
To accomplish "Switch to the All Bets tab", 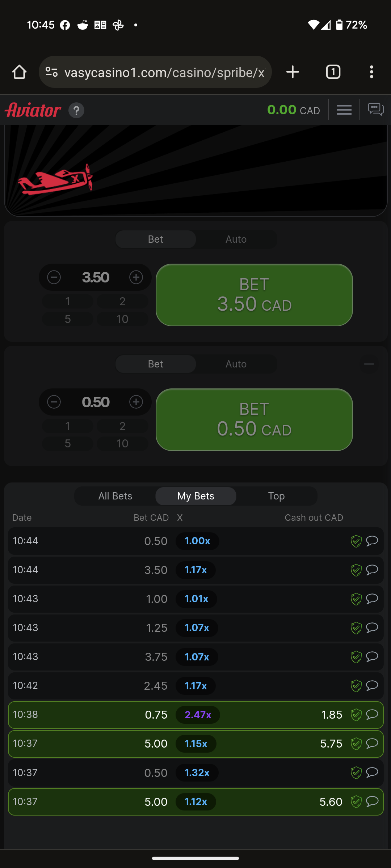I will (x=115, y=496).
